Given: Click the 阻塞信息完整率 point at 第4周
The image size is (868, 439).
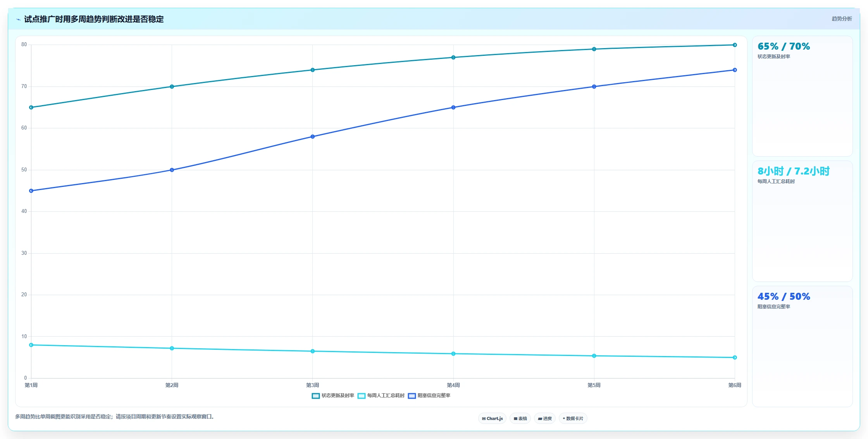Looking at the screenshot, I should tap(453, 107).
